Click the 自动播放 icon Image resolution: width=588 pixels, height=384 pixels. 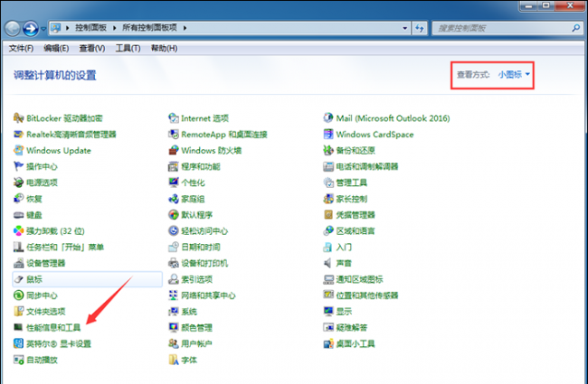pos(18,360)
